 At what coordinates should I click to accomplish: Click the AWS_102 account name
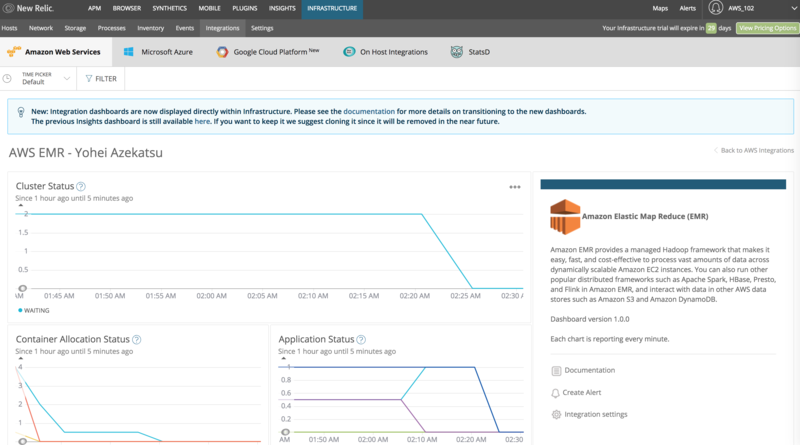[741, 8]
